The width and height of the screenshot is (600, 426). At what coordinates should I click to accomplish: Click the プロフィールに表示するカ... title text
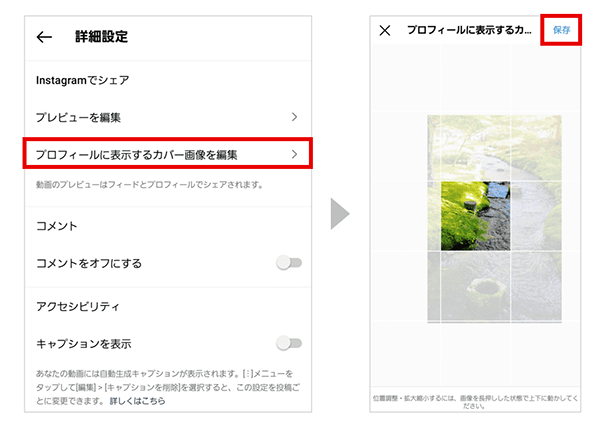click(x=469, y=30)
